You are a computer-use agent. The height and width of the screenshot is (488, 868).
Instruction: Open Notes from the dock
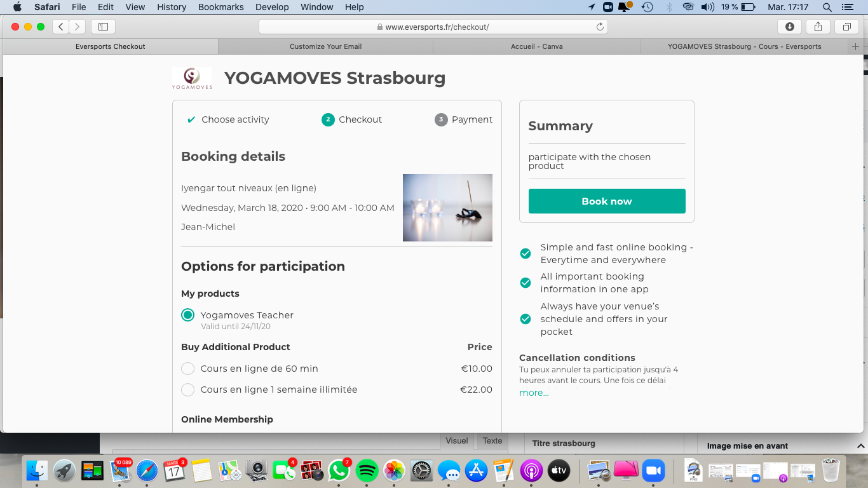[201, 471]
